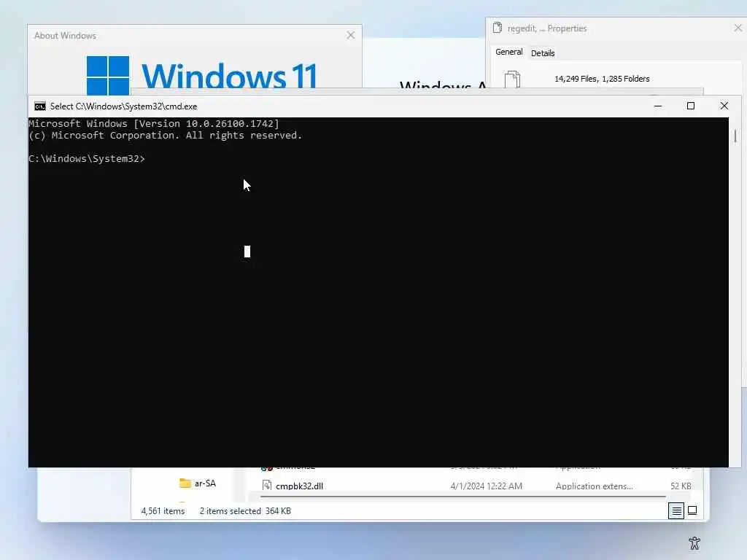
Task: Close the cmd.exe console window
Action: click(724, 106)
